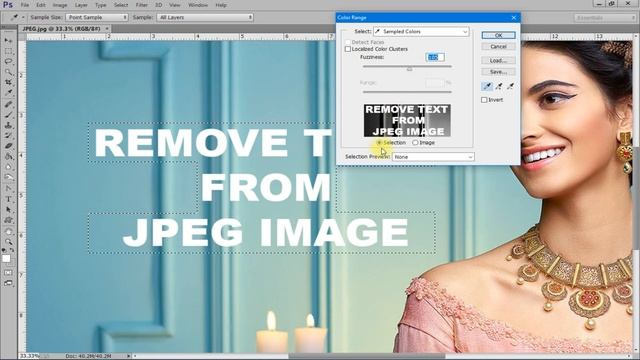Viewport: 640px width, 360px height.
Task: Click the Load... button
Action: click(498, 60)
